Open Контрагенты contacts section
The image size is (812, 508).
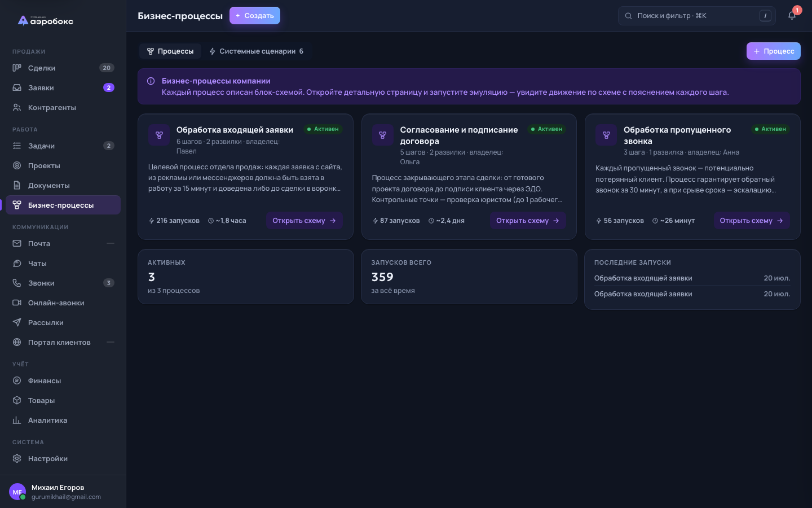tap(63, 107)
